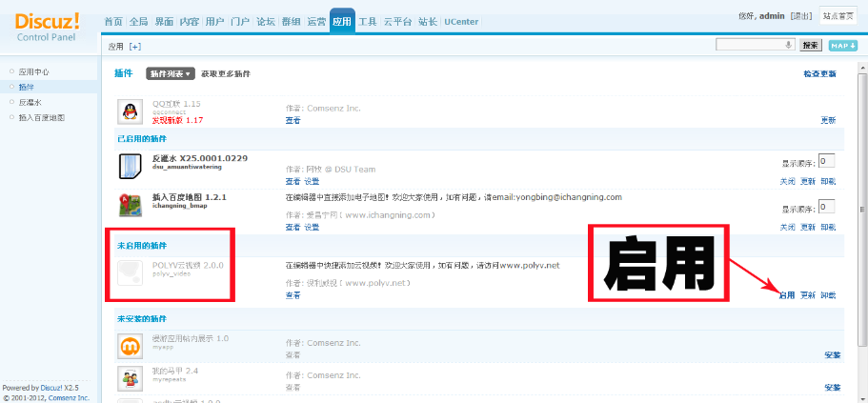The image size is (868, 403).
Task: Click the MAP button icon
Action: click(842, 46)
